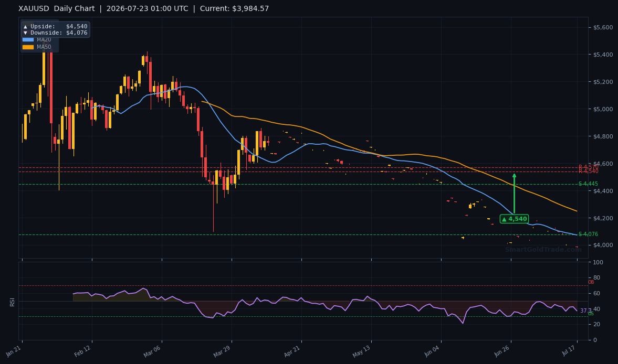Click the RSI 60 axis label

(x=596, y=294)
